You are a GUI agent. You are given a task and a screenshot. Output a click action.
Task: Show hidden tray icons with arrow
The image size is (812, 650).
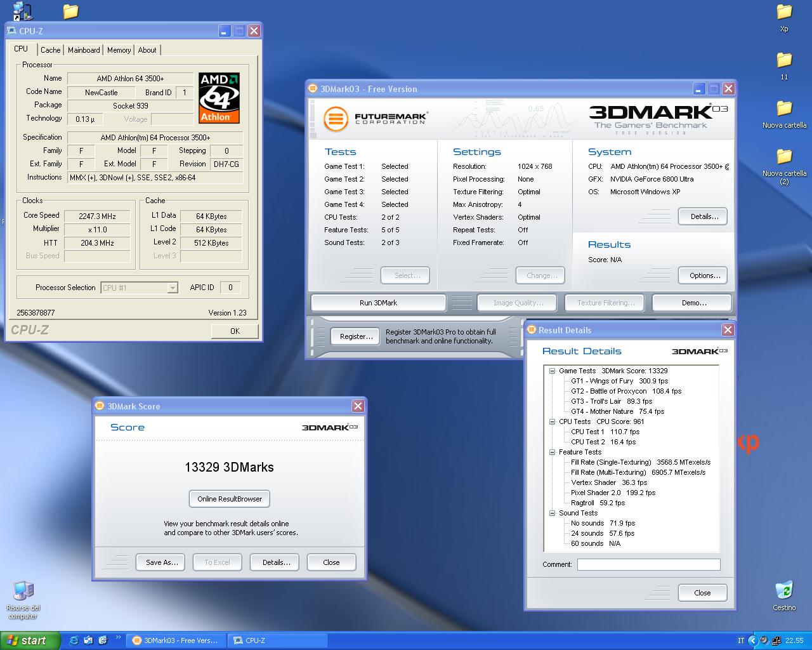point(753,640)
